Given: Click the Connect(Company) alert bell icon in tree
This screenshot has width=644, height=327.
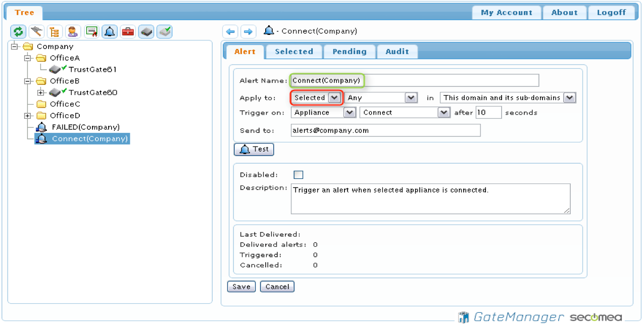Looking at the screenshot, I should pyautogui.click(x=42, y=139).
